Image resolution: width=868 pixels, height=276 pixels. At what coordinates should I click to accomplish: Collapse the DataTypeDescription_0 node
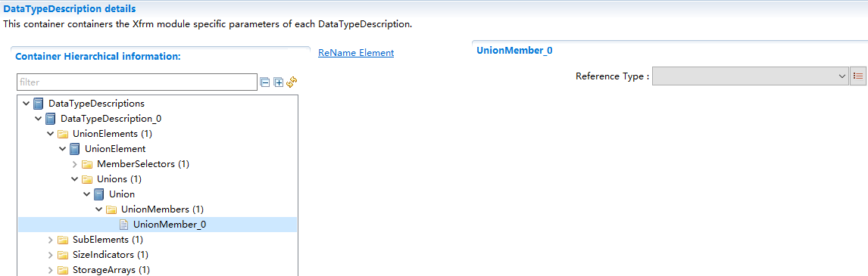tap(38, 119)
